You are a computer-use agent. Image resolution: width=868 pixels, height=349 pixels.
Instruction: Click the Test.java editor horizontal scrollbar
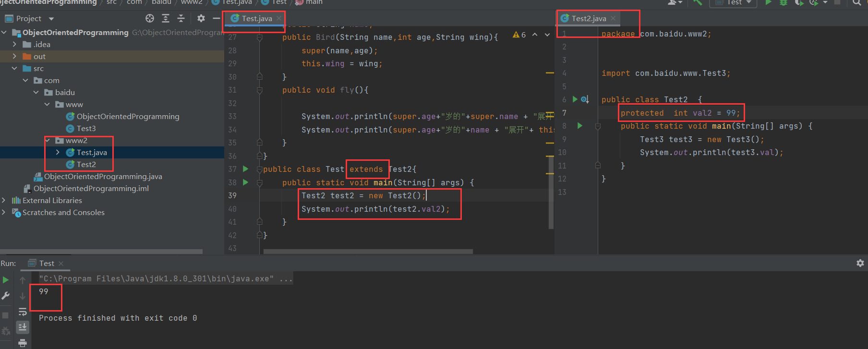368,252
